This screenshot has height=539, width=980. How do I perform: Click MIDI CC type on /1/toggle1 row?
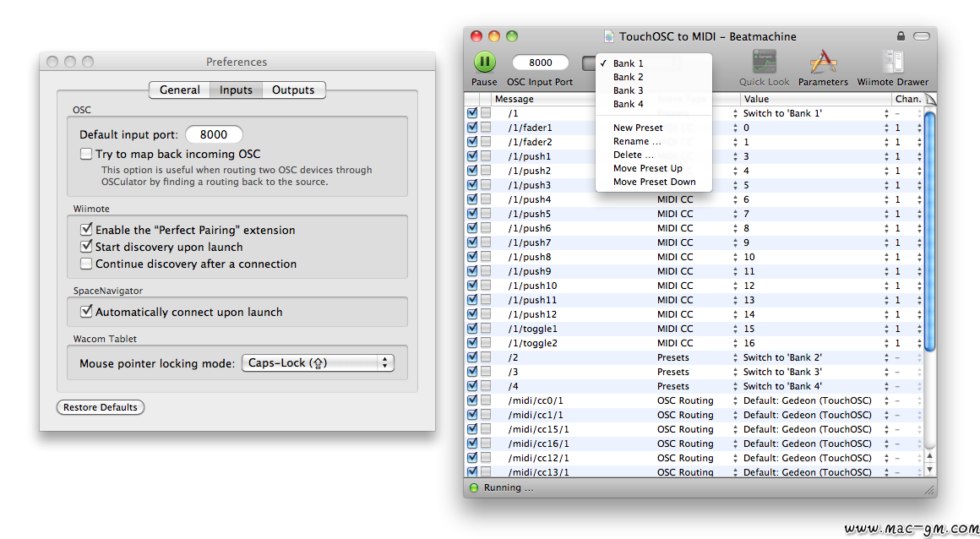[675, 329]
